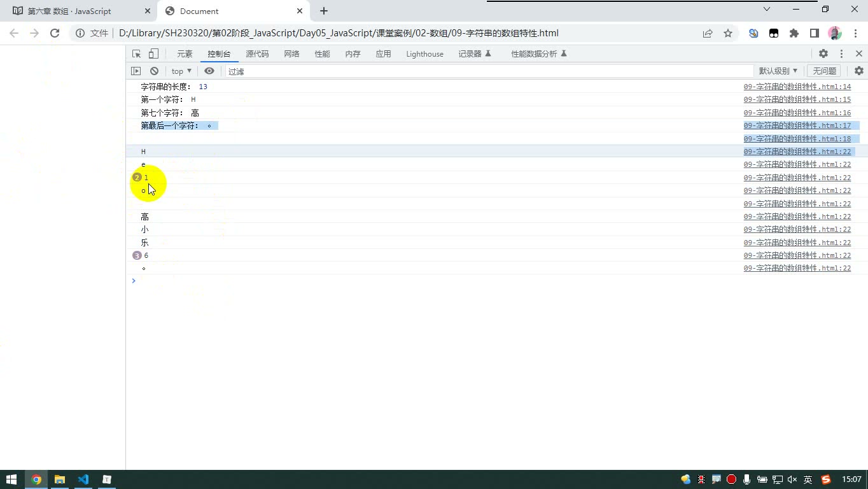Image resolution: width=868 pixels, height=489 pixels.
Task: Open the 网络 panel tab
Action: pyautogui.click(x=291, y=54)
